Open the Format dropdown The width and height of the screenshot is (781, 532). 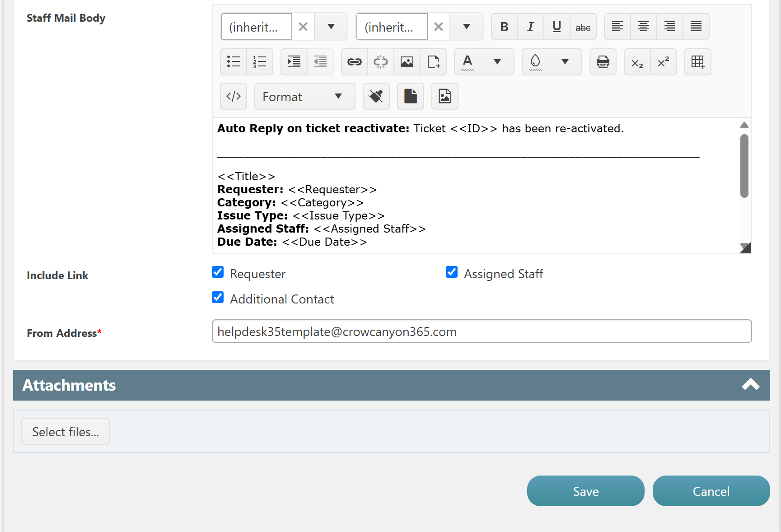click(304, 97)
